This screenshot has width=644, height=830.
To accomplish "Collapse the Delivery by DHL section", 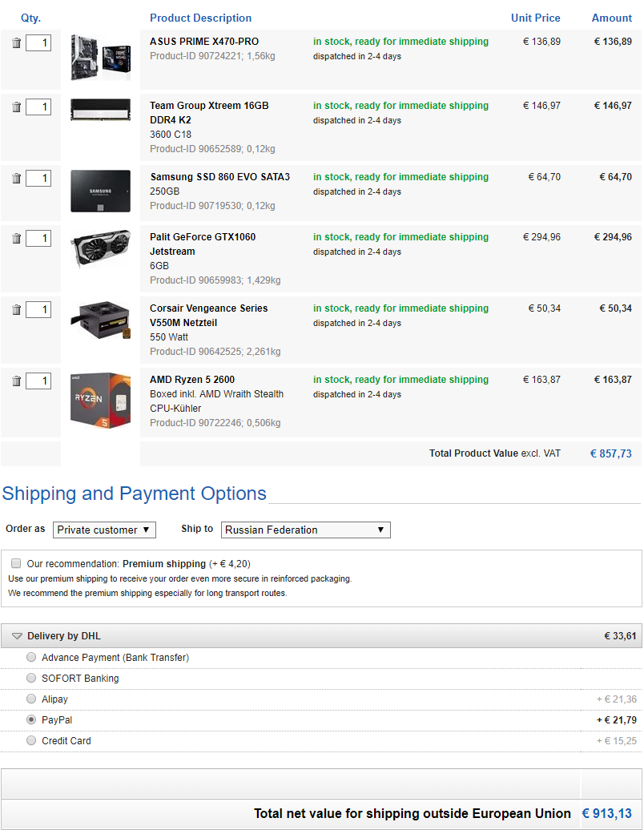I will pyautogui.click(x=18, y=636).
